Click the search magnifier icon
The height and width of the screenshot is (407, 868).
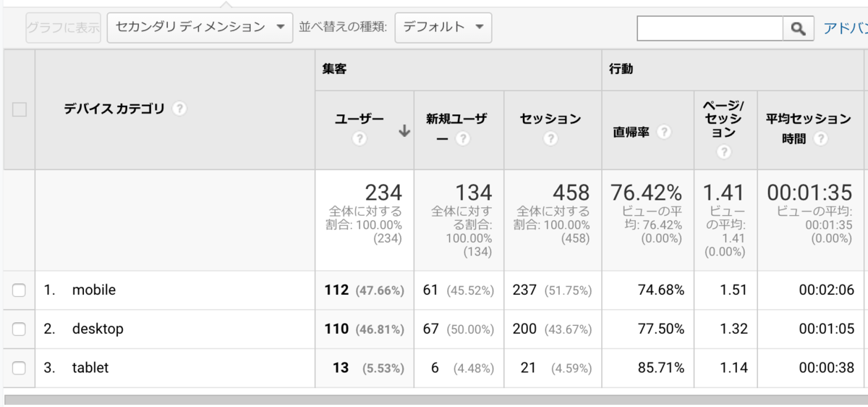tap(798, 28)
